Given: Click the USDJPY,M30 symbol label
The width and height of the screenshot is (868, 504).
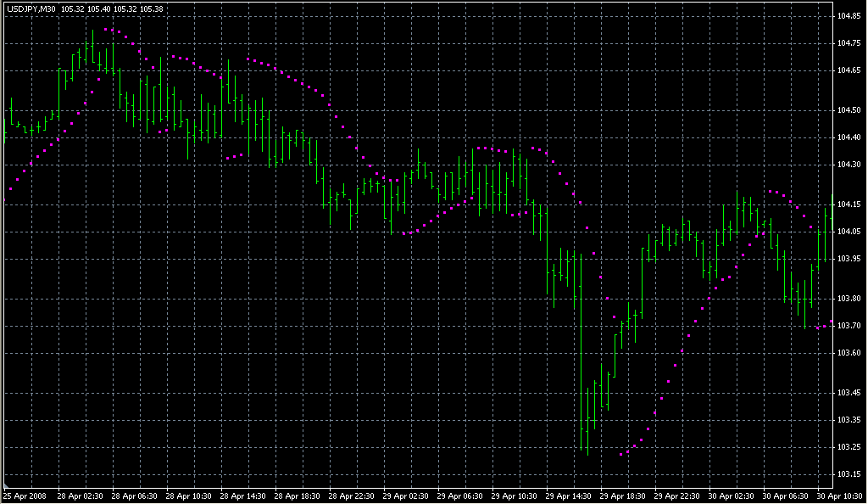Looking at the screenshot, I should pyautogui.click(x=31, y=9).
